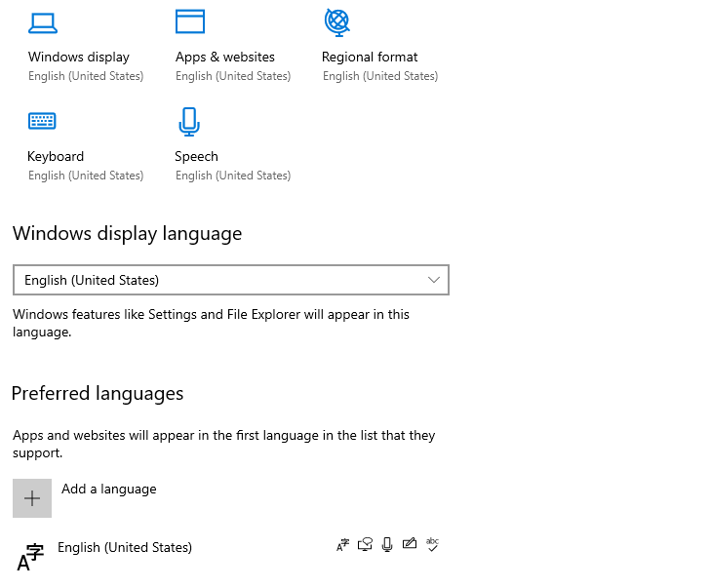This screenshot has height=588, width=710.
Task: Click the text-to-speech monitor icon
Action: [x=366, y=545]
